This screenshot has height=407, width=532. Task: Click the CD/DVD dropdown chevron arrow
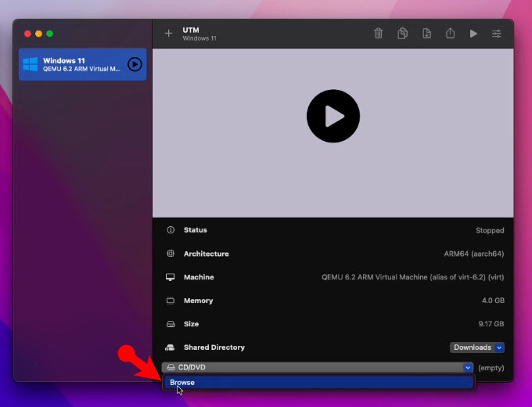coord(468,367)
